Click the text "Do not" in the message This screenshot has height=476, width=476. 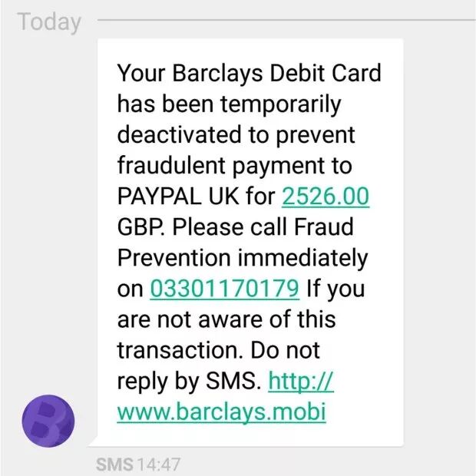point(285,350)
